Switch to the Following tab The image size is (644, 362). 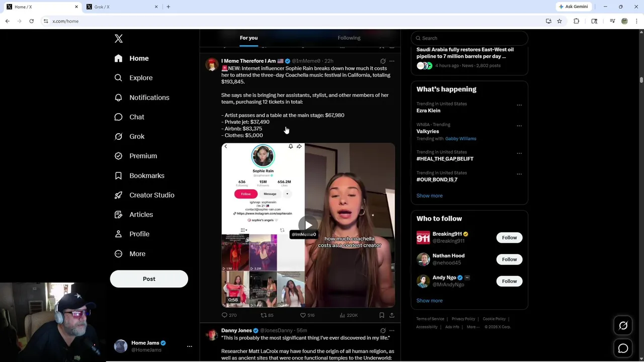point(349,38)
